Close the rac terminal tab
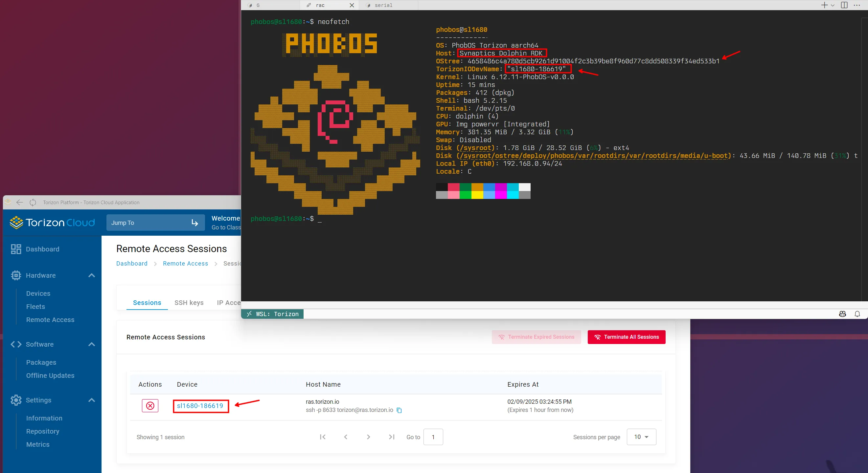Screen dimensions: 868x473 click(352, 5)
